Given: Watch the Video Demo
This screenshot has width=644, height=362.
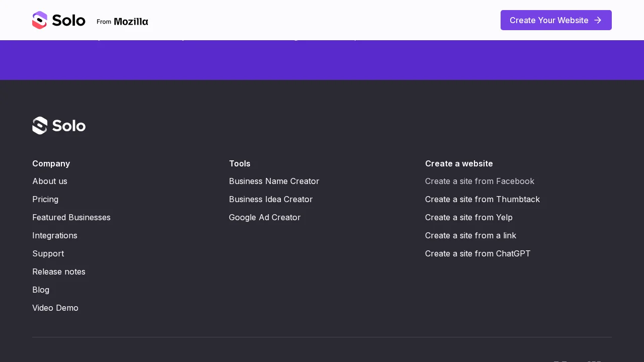Looking at the screenshot, I should pyautogui.click(x=55, y=308).
